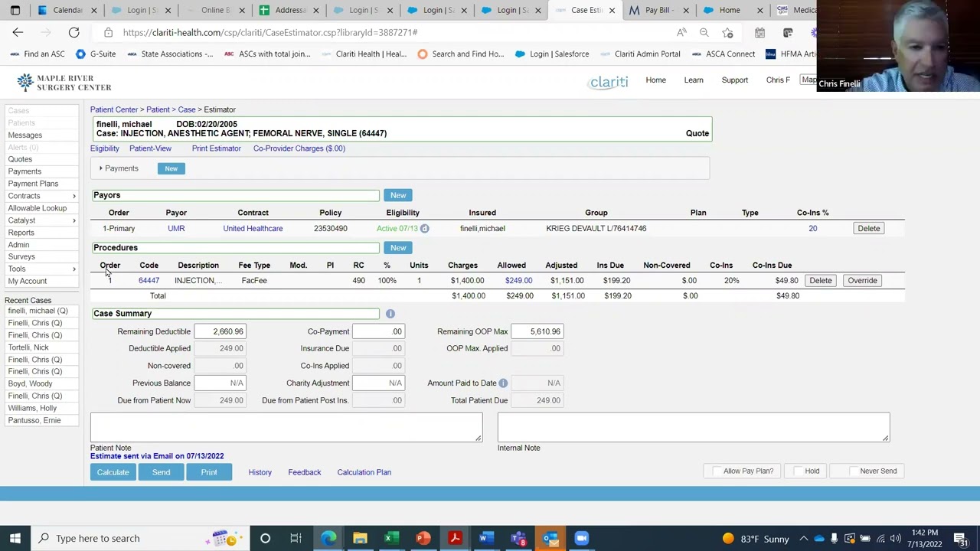
Task: Open Adobe Acrobat from the taskbar
Action: click(x=455, y=538)
